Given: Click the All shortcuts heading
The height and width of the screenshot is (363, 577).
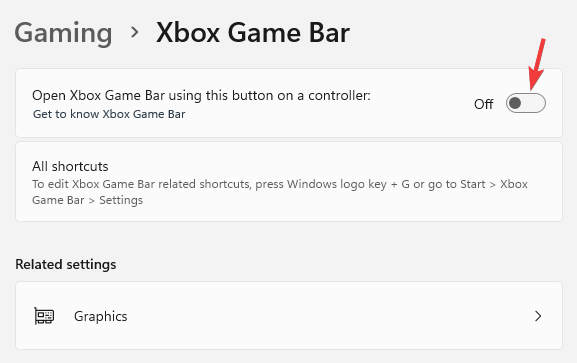Looking at the screenshot, I should [x=70, y=166].
